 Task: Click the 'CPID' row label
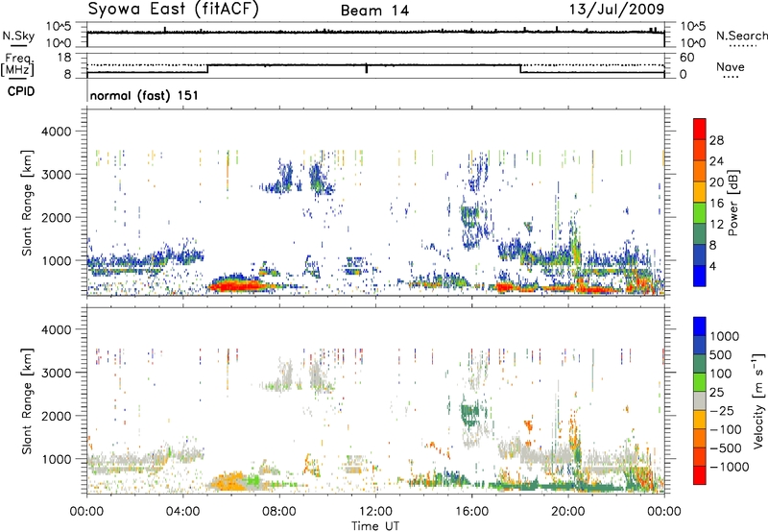(21, 91)
